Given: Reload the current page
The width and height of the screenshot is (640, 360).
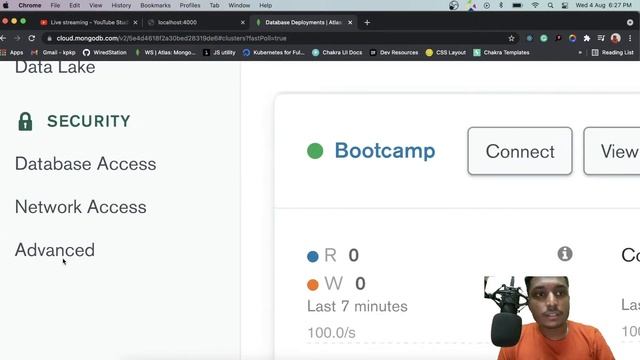Looking at the screenshot, I should (32, 38).
